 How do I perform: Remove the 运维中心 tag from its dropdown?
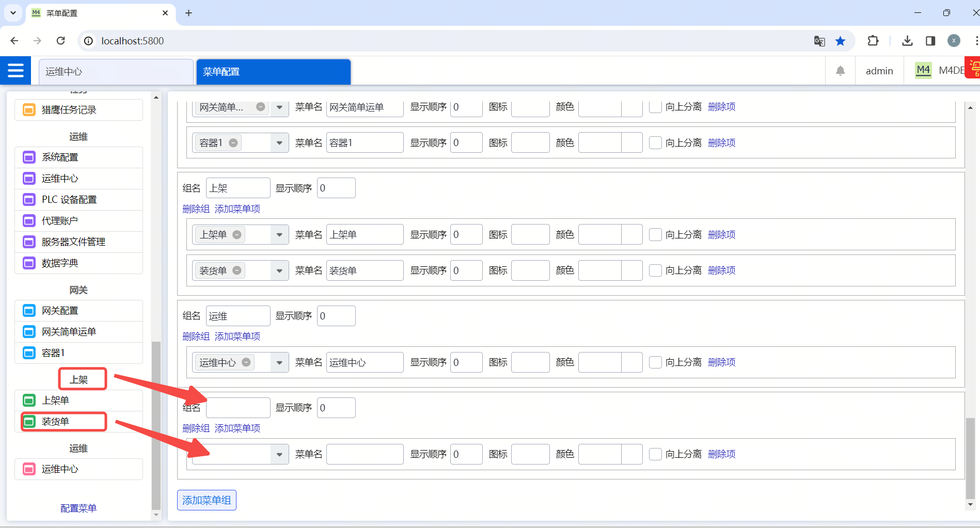coord(246,362)
